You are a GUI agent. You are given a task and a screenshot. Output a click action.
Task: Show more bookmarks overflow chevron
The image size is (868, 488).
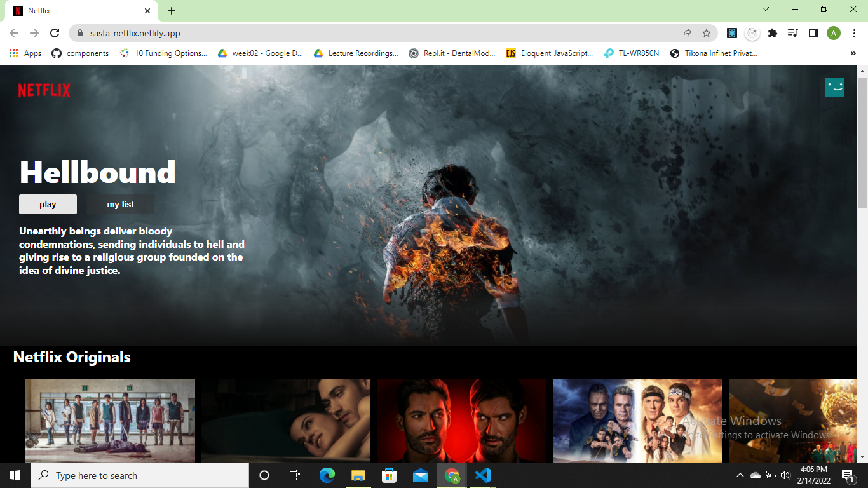click(853, 53)
